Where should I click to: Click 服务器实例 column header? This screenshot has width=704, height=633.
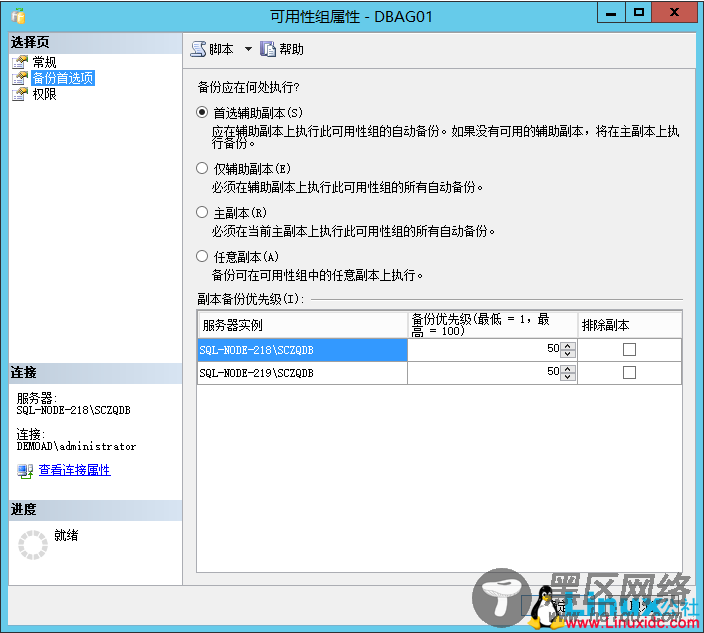[x=302, y=325]
